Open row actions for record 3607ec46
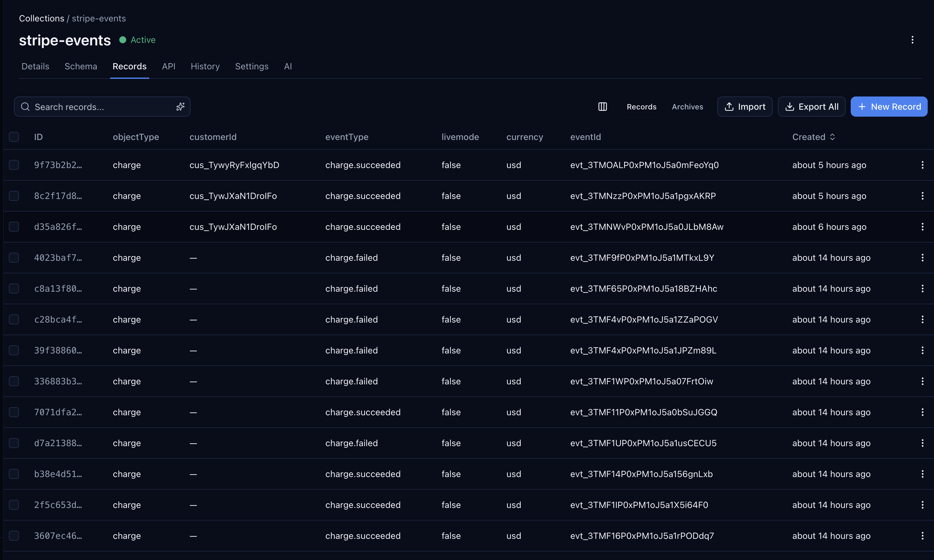The width and height of the screenshot is (934, 560). pos(922,535)
